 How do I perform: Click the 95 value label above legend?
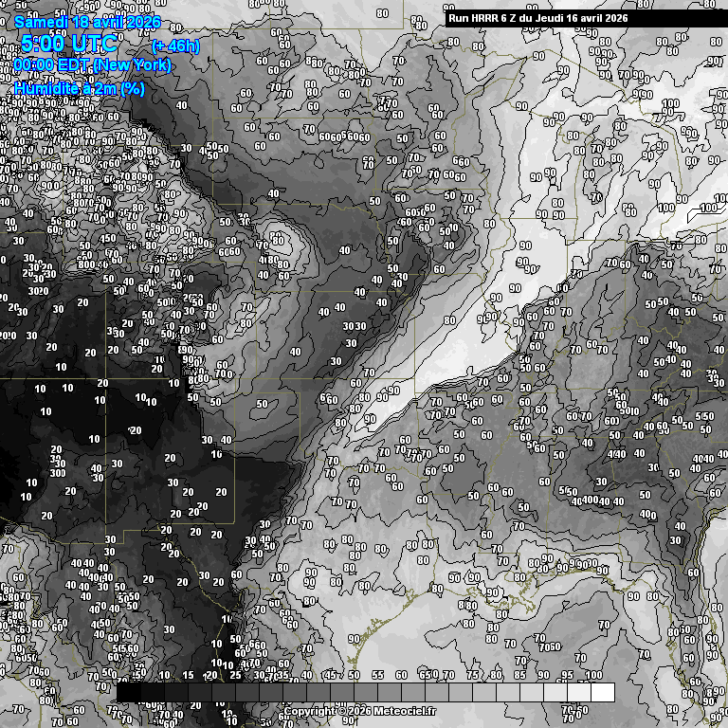567,676
